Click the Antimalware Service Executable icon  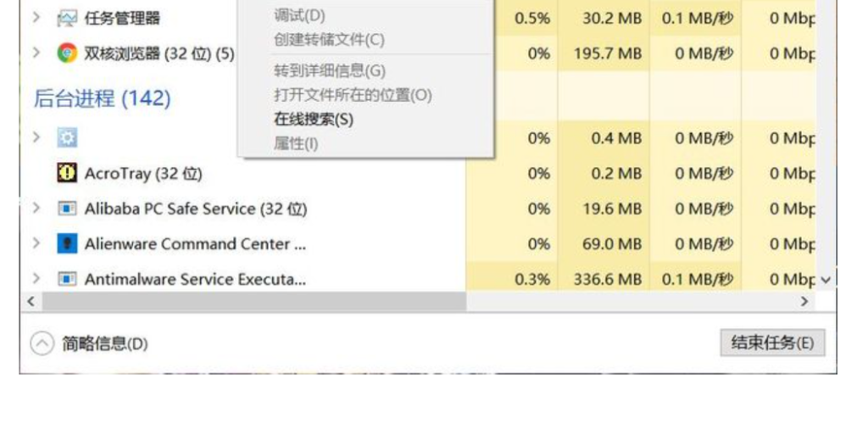click(67, 279)
